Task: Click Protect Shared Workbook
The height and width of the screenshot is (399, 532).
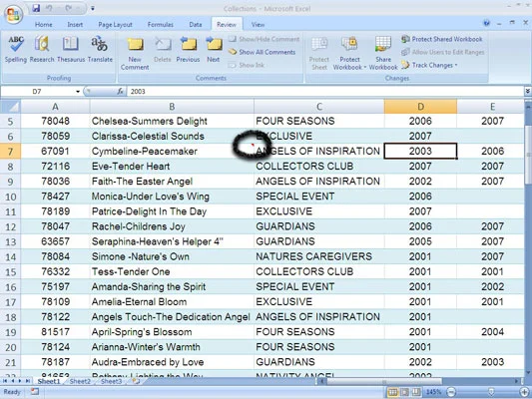Action: pos(442,39)
